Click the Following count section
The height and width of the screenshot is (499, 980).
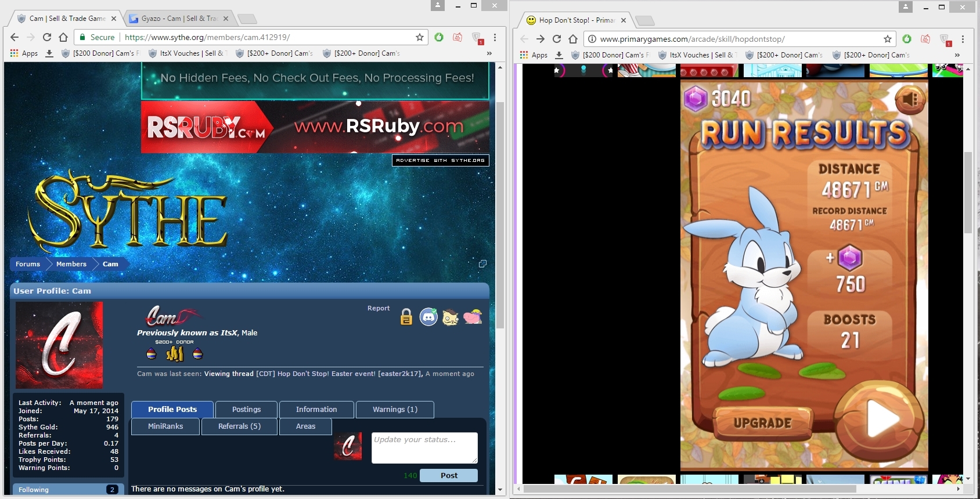(x=68, y=490)
